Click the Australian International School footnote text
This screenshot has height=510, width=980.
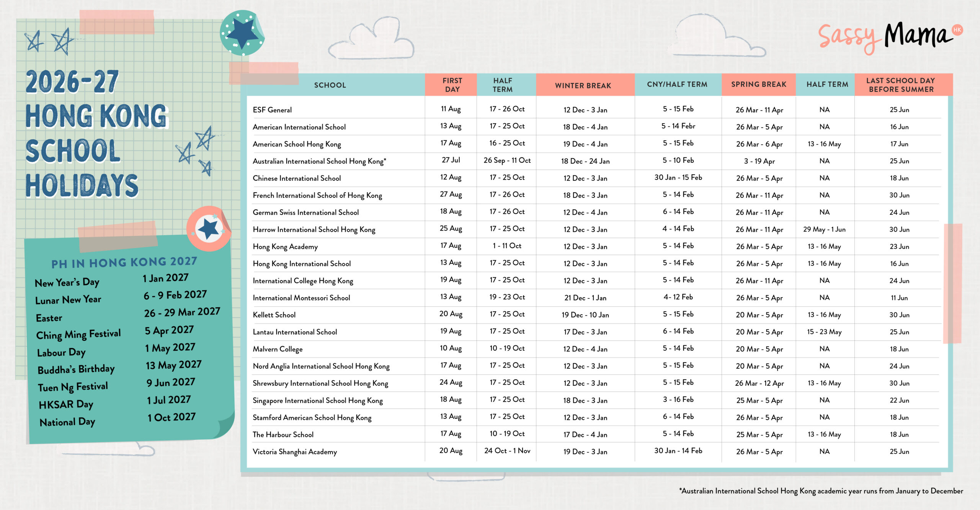(x=821, y=491)
